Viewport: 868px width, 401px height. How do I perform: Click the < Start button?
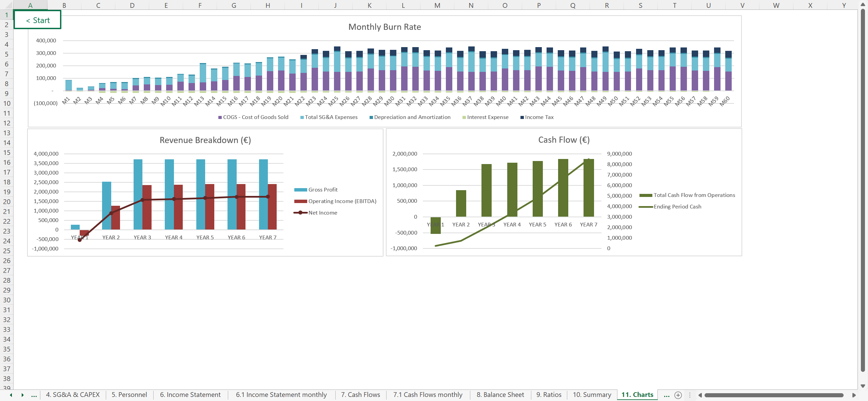click(x=38, y=20)
